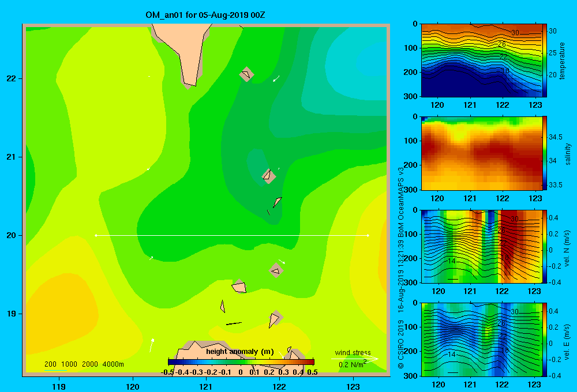Click the '34.5' tick on salinity colorbar

click(555, 137)
